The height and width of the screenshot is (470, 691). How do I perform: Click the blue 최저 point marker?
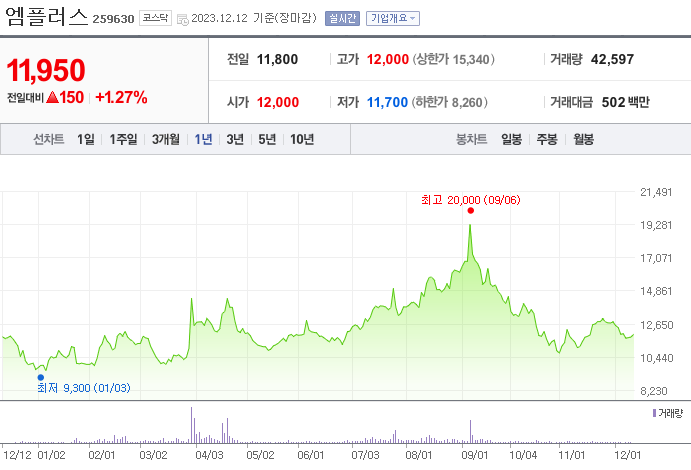pyautogui.click(x=41, y=377)
